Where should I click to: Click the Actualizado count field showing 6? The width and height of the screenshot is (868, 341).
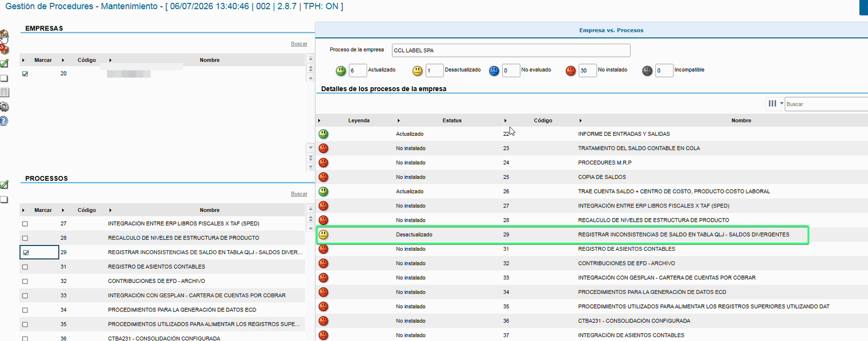point(357,70)
